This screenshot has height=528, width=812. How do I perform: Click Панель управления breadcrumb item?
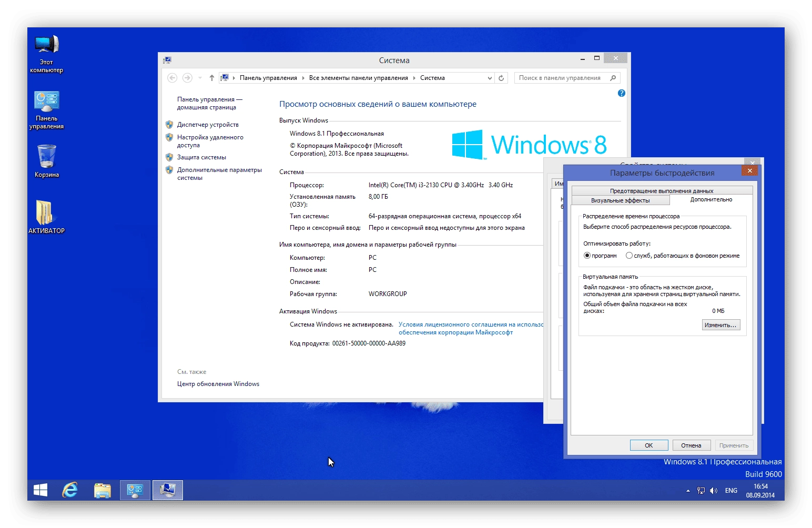pos(268,78)
